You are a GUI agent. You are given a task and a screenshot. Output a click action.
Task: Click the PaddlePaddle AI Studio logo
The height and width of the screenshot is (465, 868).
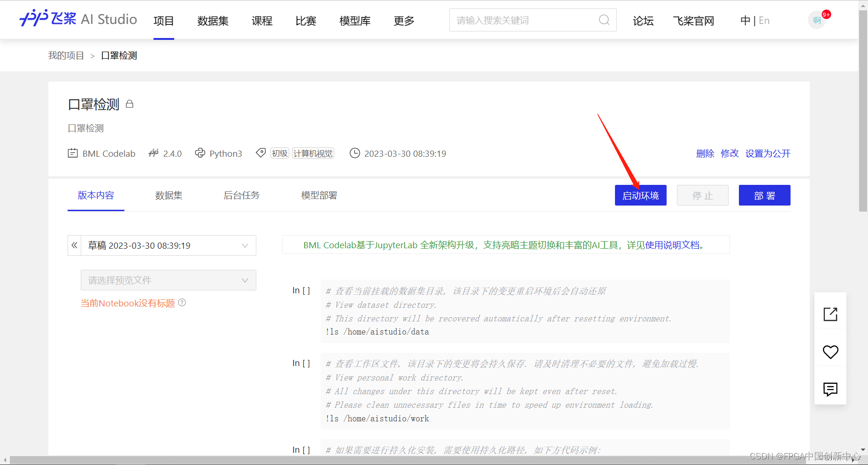78,19
